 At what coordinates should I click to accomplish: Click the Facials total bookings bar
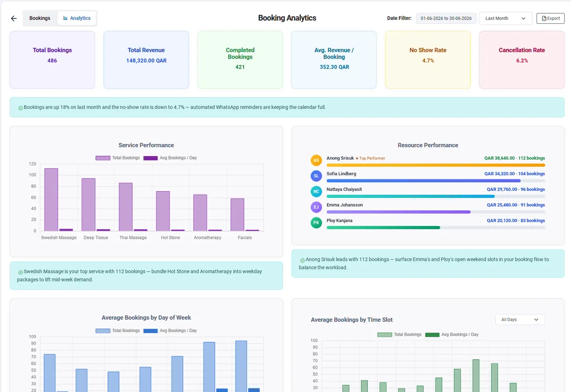237,215
